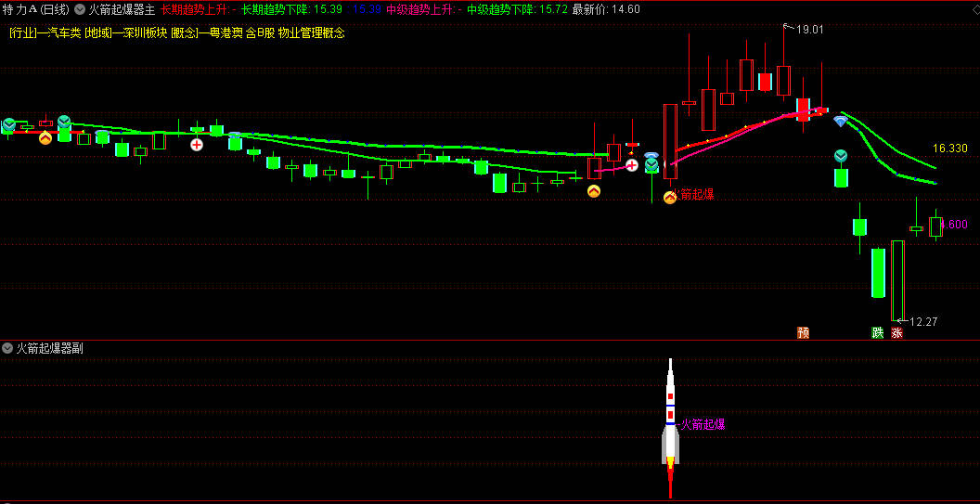980x504 pixels.
Task: Click the [行业]—汽车类 tag
Action: point(45,33)
